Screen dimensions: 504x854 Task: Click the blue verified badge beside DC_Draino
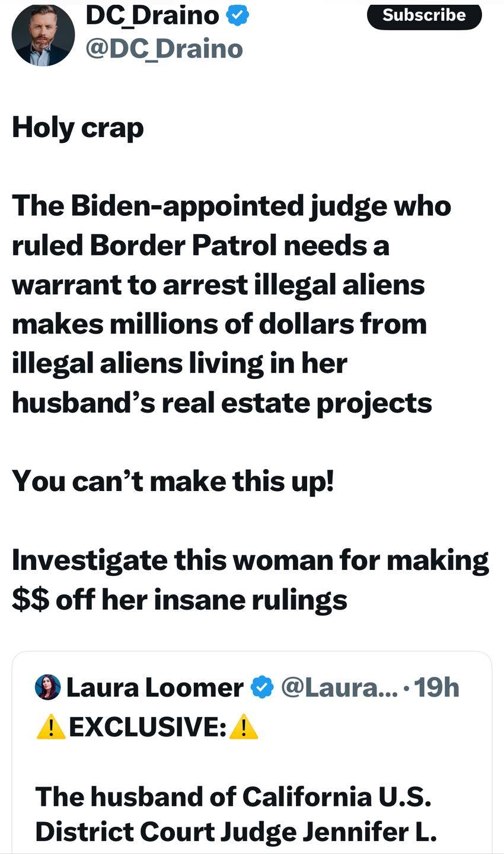[238, 15]
